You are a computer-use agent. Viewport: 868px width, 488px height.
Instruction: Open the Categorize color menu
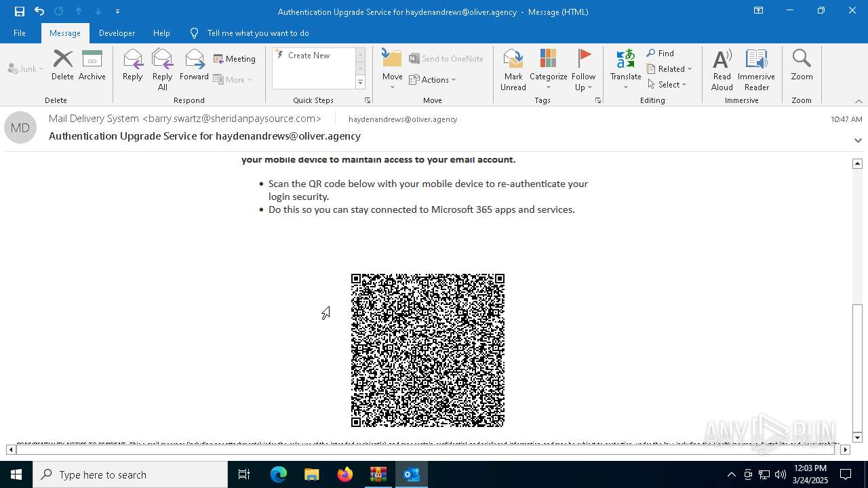click(548, 69)
